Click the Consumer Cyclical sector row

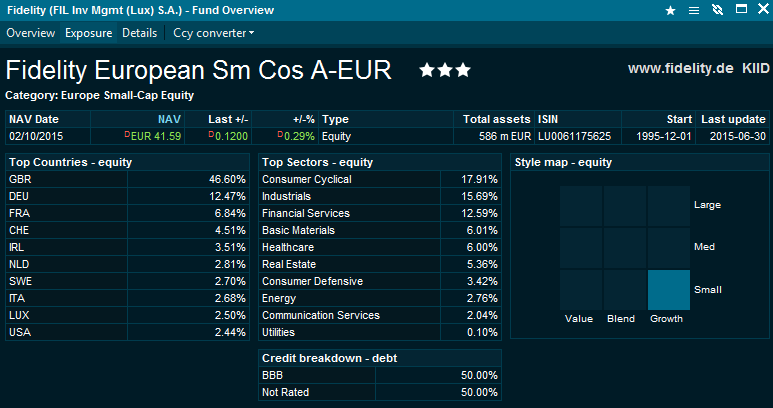pos(380,179)
